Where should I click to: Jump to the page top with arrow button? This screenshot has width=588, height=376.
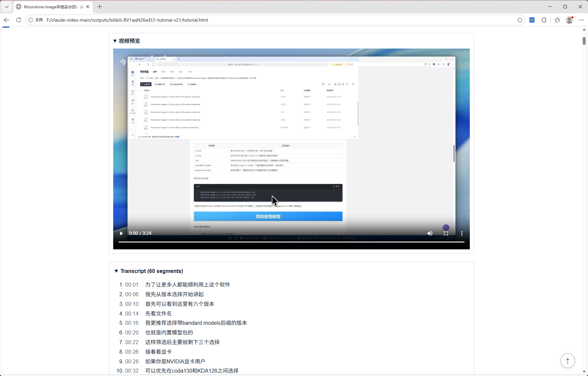point(568,361)
